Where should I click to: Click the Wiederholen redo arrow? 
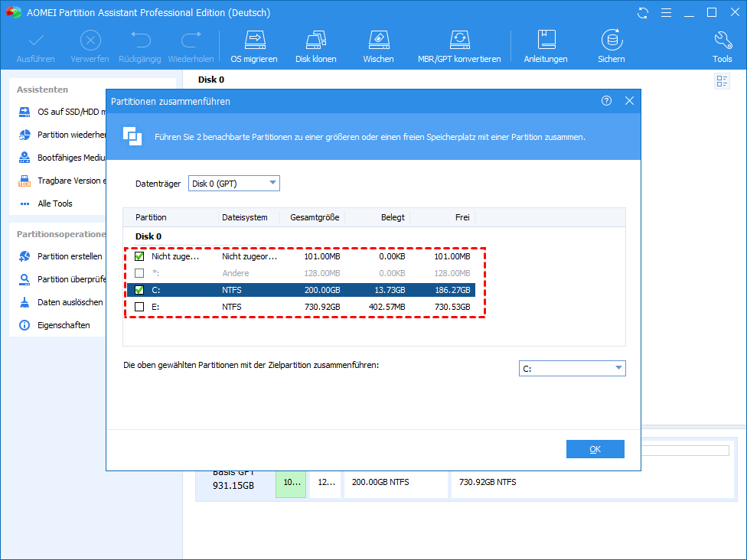tap(191, 40)
